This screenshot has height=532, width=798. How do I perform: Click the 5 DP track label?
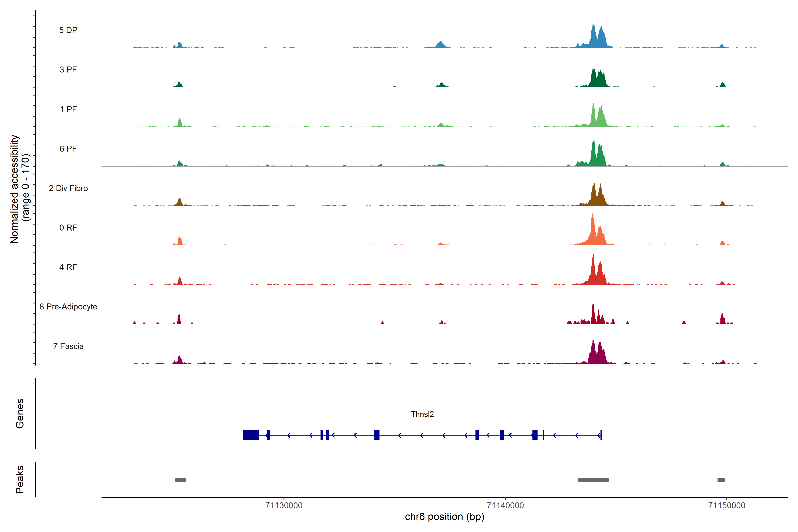coord(68,30)
